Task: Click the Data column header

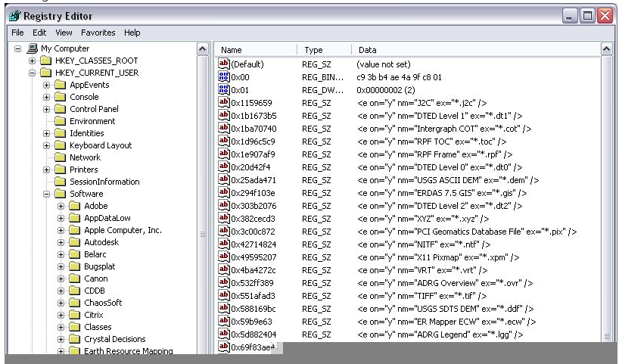Action: tap(454, 49)
